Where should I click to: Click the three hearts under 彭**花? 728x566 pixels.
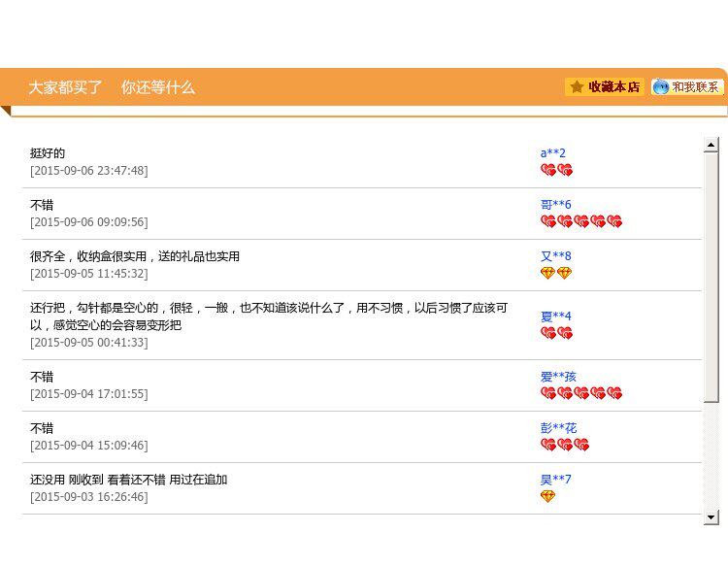[x=564, y=445]
